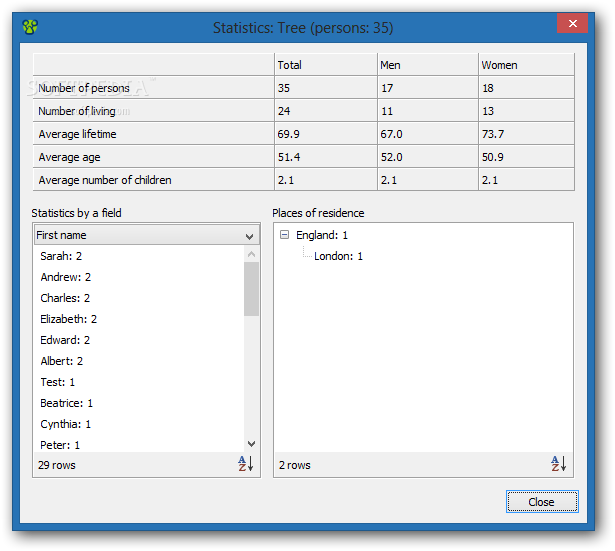Viewport: 615px width, 551px height.
Task: Click average age men 52.0
Action: [428, 157]
